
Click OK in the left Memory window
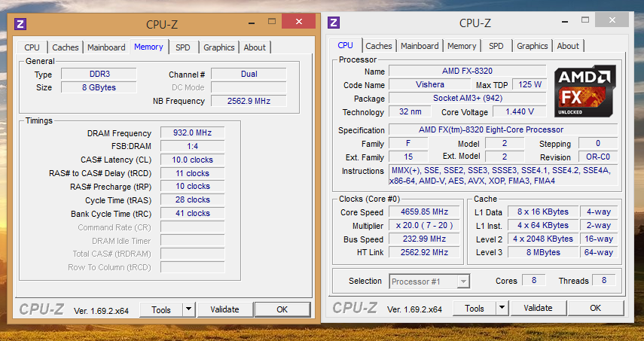tap(282, 310)
